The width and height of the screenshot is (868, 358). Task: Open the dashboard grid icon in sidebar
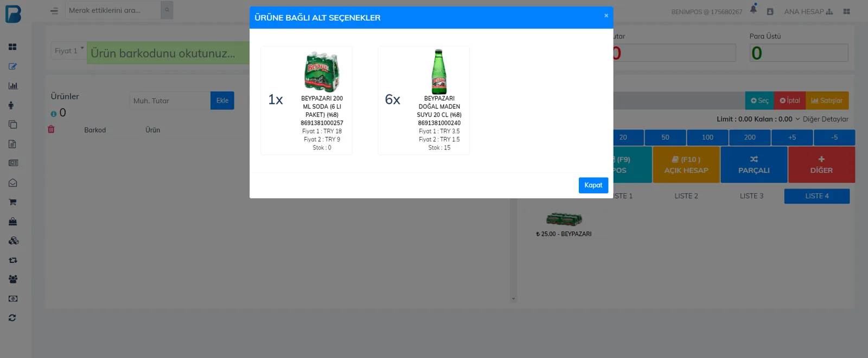(x=12, y=47)
